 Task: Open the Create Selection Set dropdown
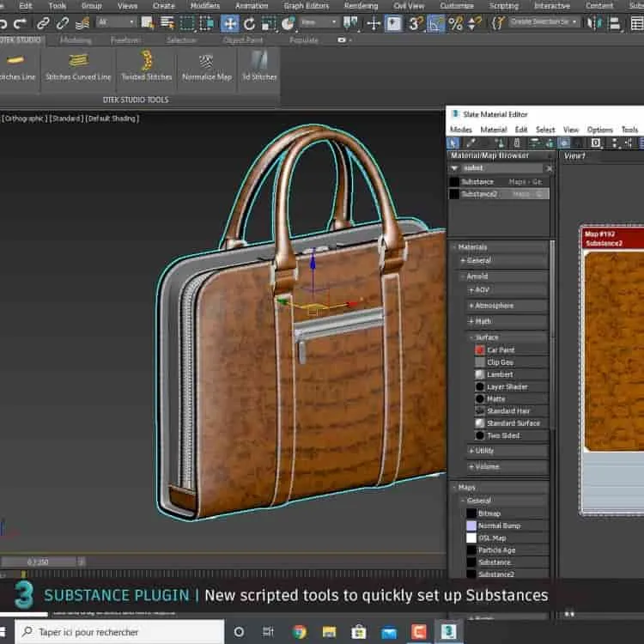[544, 21]
